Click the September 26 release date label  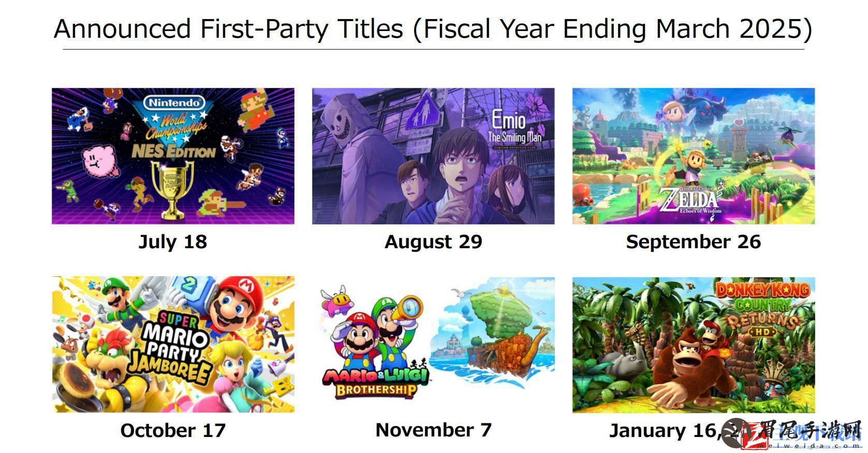click(x=694, y=242)
